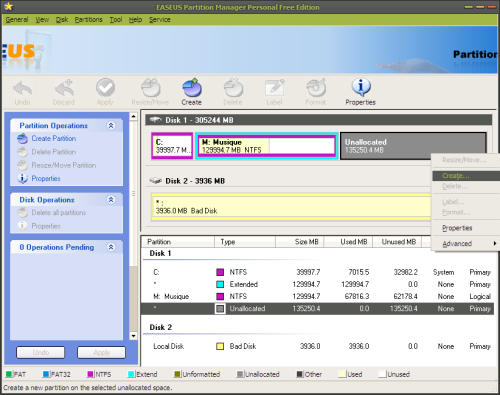Open the Disk menu
This screenshot has width=500, height=395.
pos(62,20)
